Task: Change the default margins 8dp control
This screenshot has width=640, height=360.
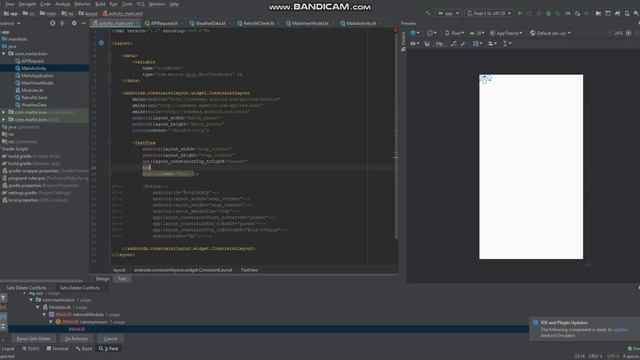Action: pyautogui.click(x=439, y=43)
